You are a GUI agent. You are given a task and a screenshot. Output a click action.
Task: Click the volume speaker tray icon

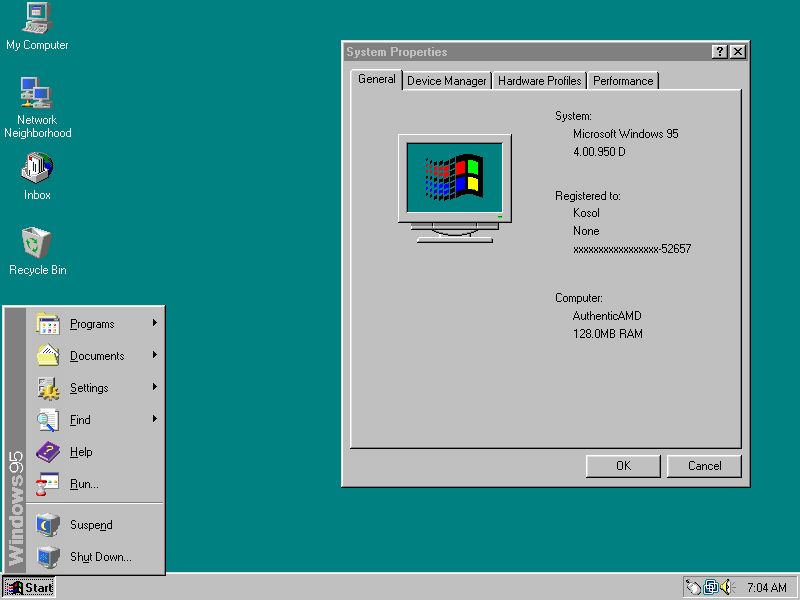pos(726,588)
